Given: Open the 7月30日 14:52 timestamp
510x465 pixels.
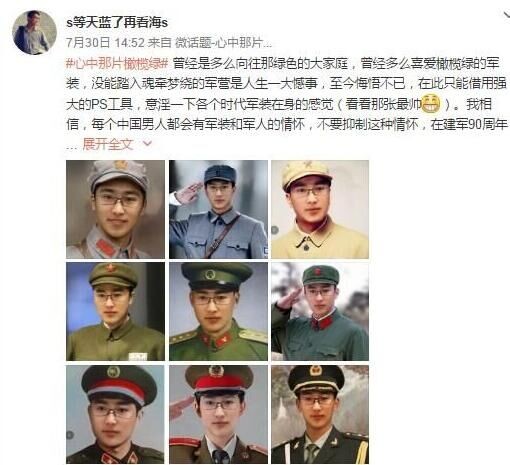Looking at the screenshot, I should tap(105, 43).
